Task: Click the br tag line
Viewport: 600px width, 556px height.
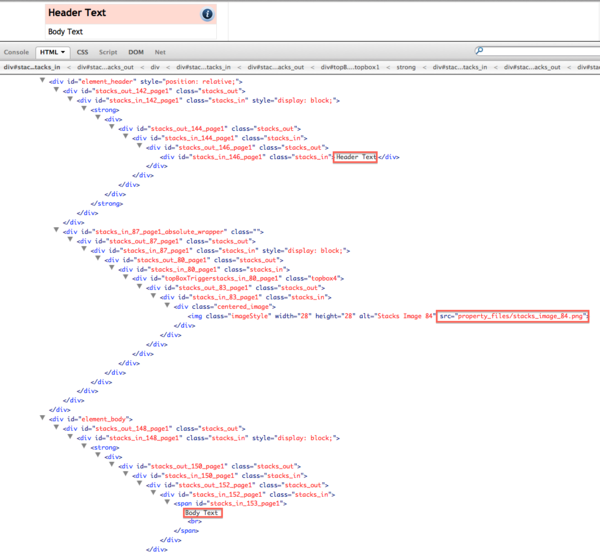Action: coord(194,522)
